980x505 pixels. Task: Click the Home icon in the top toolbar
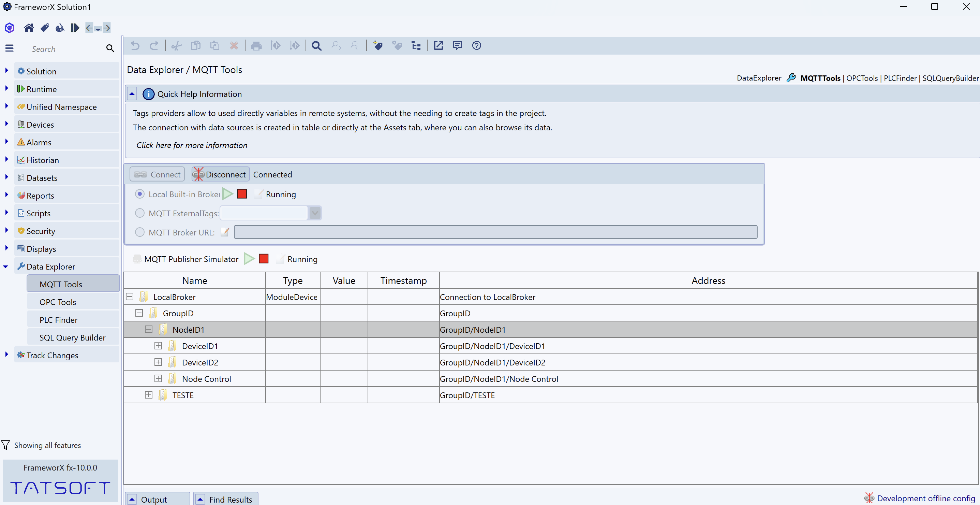(x=29, y=28)
